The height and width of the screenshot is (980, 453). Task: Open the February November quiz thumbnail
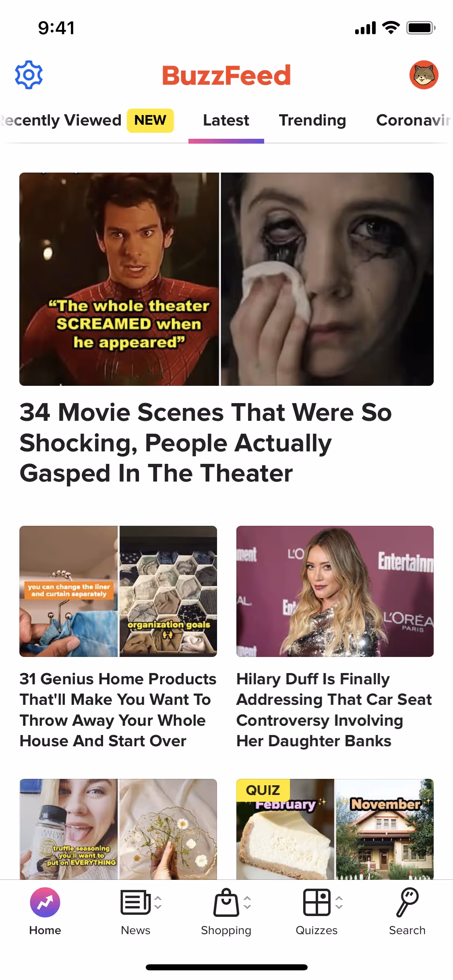coord(335,829)
